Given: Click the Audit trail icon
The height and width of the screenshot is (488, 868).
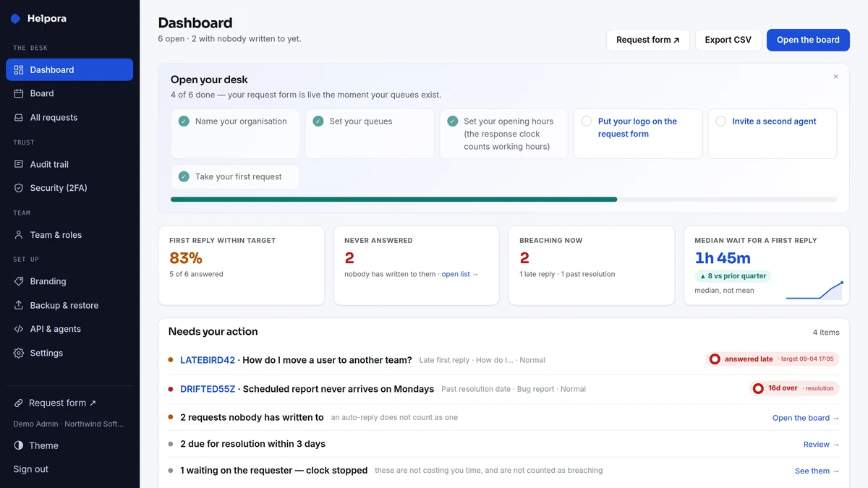Looking at the screenshot, I should pyautogui.click(x=19, y=164).
